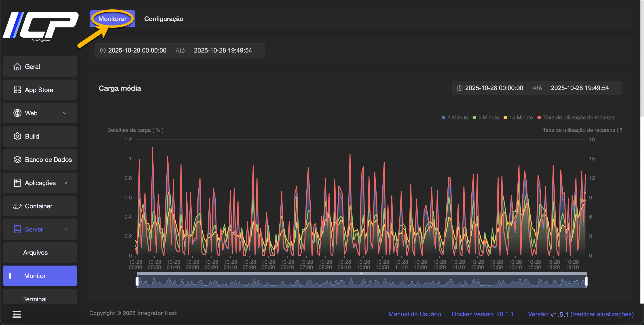The width and height of the screenshot is (644, 325).
Task: Open Arquivos in the Server menu
Action: coord(35,253)
